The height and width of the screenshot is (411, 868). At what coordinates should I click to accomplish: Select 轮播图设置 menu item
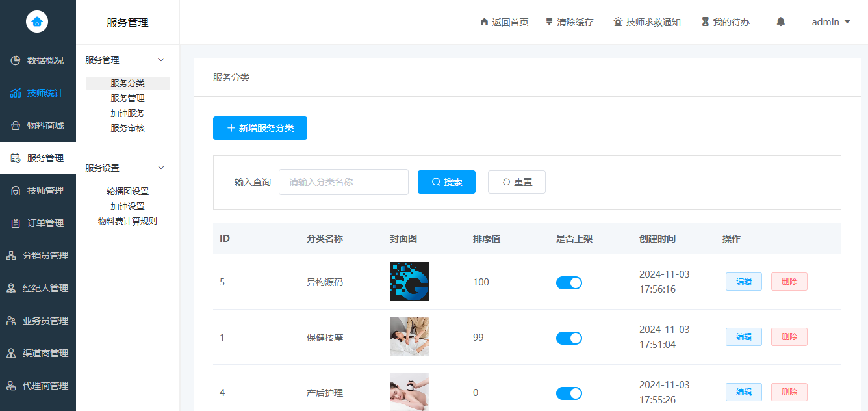pyautogui.click(x=127, y=191)
